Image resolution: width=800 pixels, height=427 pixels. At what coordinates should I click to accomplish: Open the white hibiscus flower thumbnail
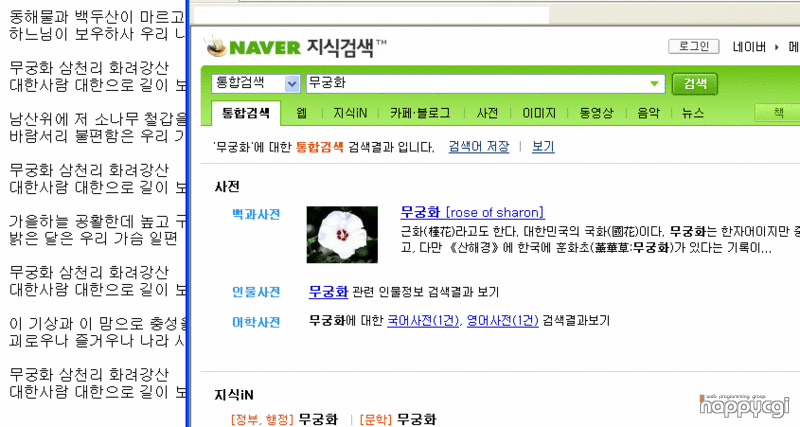(x=342, y=235)
